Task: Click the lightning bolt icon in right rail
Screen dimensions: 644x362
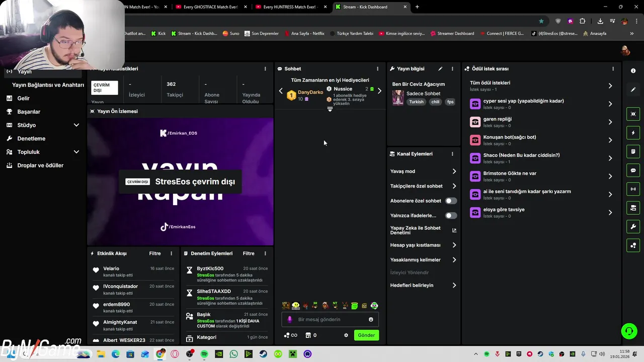Action: pos(633,133)
